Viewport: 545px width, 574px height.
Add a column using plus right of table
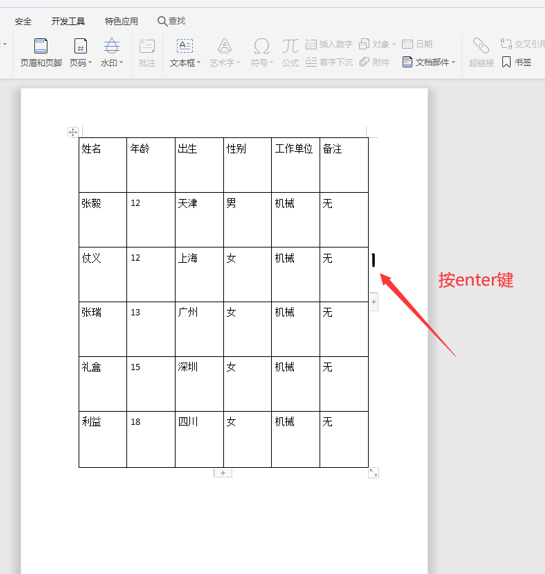(x=374, y=302)
